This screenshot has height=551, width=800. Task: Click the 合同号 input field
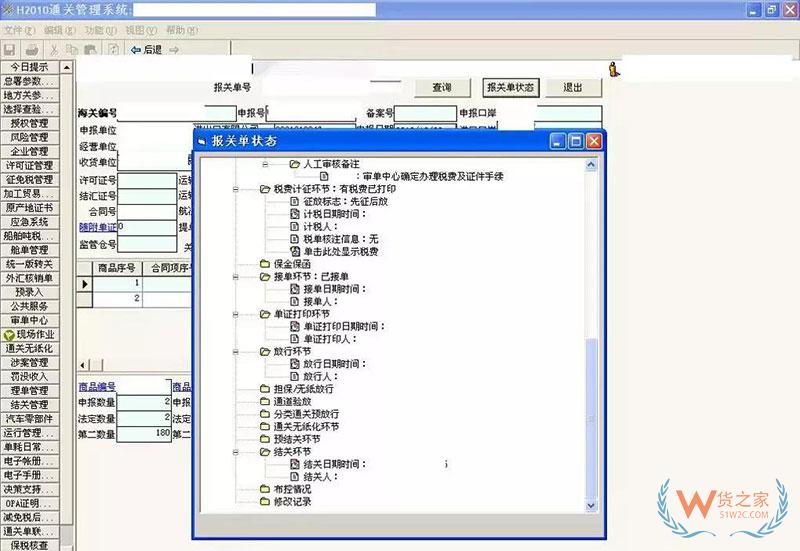click(x=147, y=212)
